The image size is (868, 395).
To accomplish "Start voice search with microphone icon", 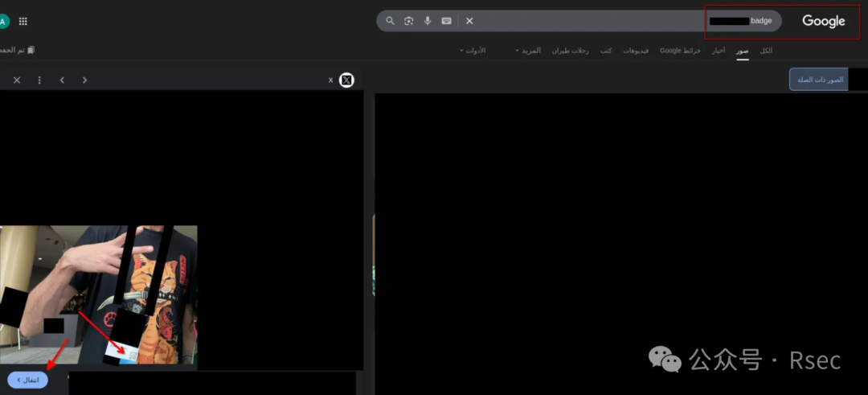I will (x=428, y=21).
